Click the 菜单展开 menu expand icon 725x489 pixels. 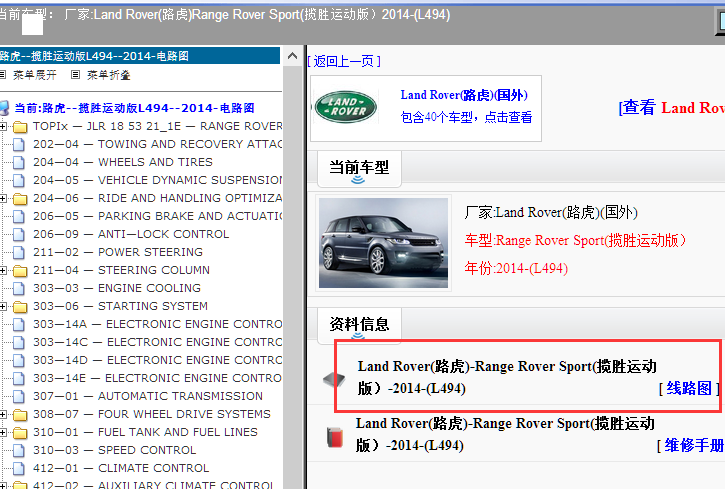coord(2,74)
